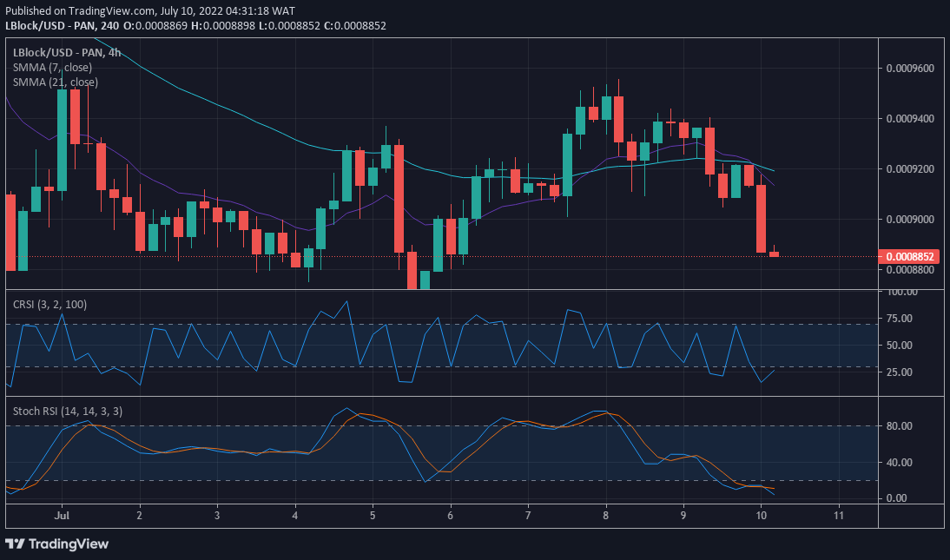
Task: Click the red current price tag 0.0008852
Action: click(x=908, y=256)
